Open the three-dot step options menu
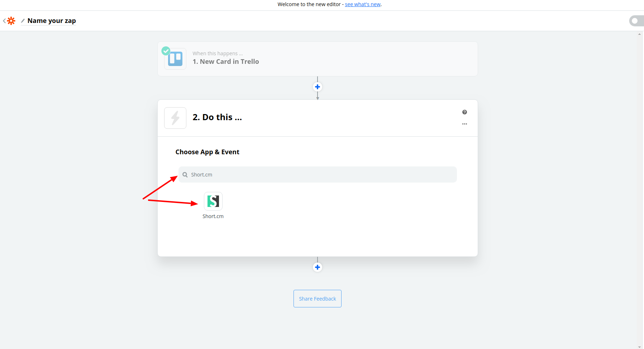644x349 pixels. [x=464, y=124]
